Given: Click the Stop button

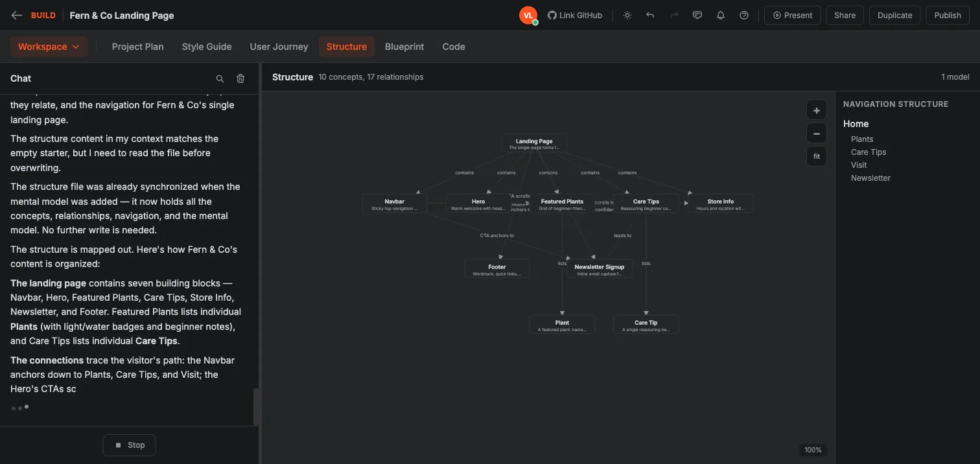Looking at the screenshot, I should pyautogui.click(x=129, y=445).
